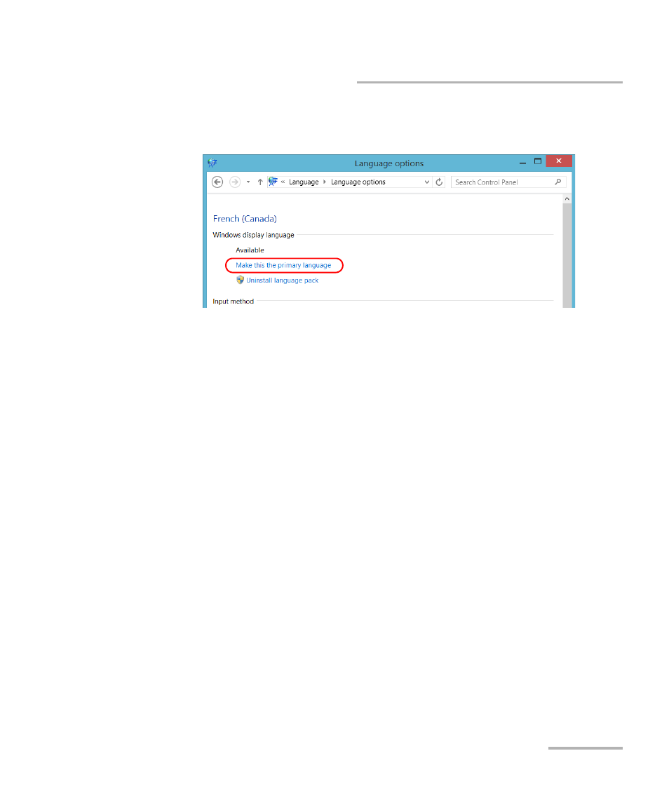Screen dimensions: 669x812
Task: Expand the breadcrumb arrow after Language
Action: tap(325, 182)
